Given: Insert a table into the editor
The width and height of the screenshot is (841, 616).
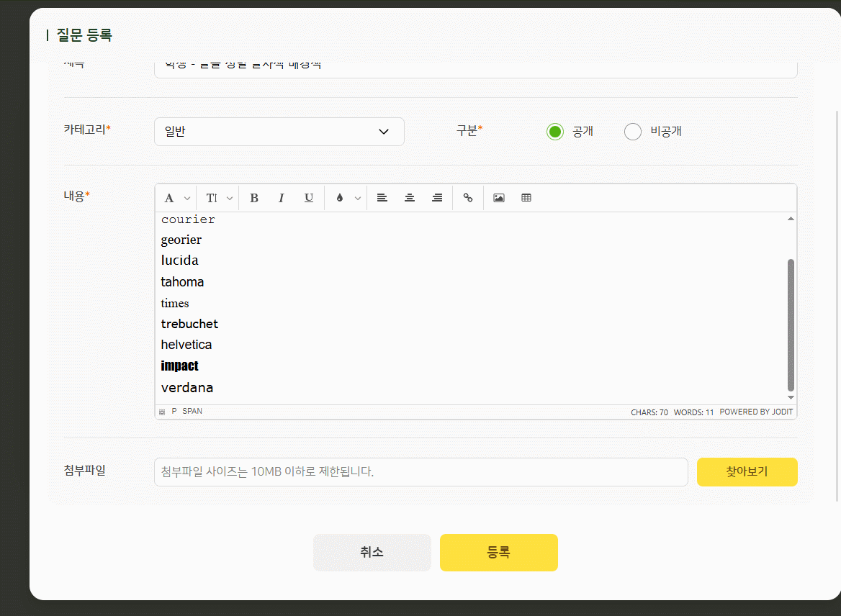Looking at the screenshot, I should pyautogui.click(x=526, y=198).
